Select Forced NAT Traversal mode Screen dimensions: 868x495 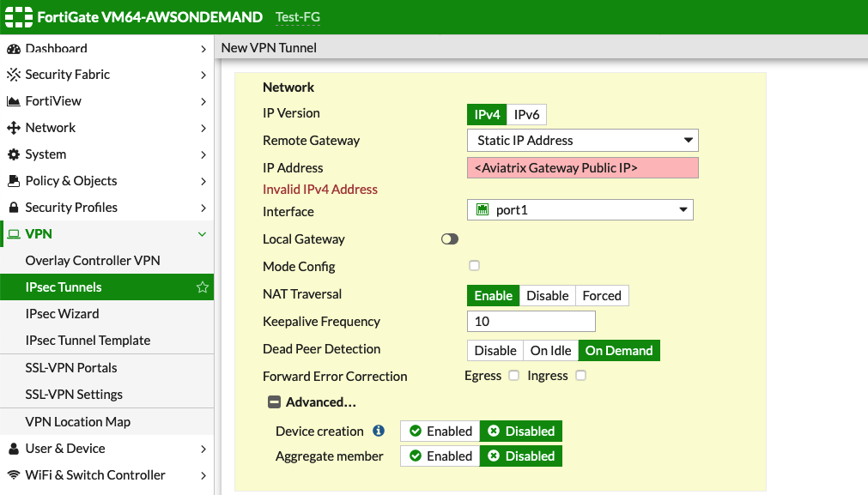[x=602, y=295]
